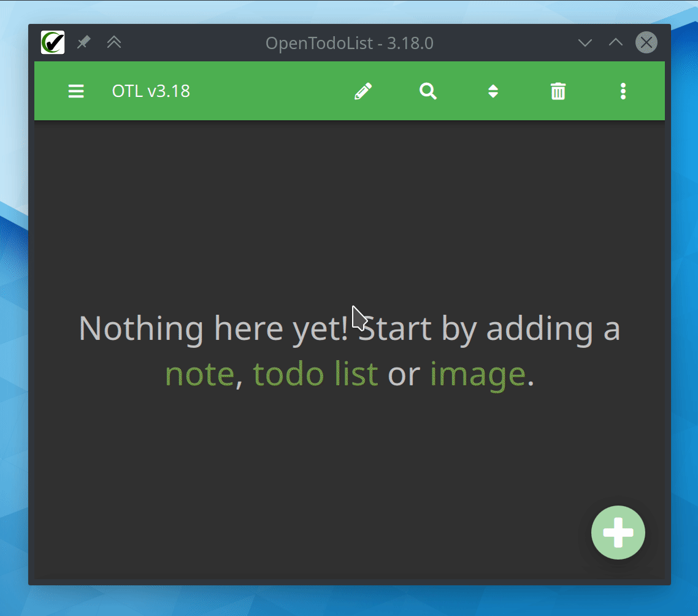Click the trash delete library icon

[558, 91]
